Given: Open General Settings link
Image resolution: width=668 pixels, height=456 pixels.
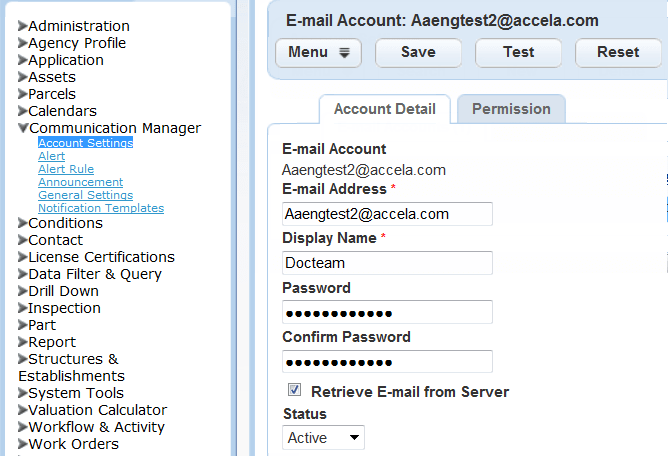Looking at the screenshot, I should (85, 195).
